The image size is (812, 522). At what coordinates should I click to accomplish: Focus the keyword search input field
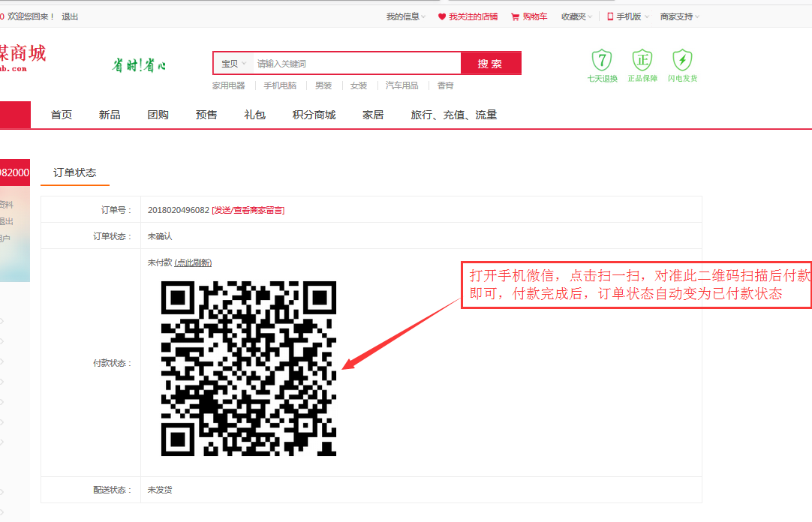coord(356,64)
